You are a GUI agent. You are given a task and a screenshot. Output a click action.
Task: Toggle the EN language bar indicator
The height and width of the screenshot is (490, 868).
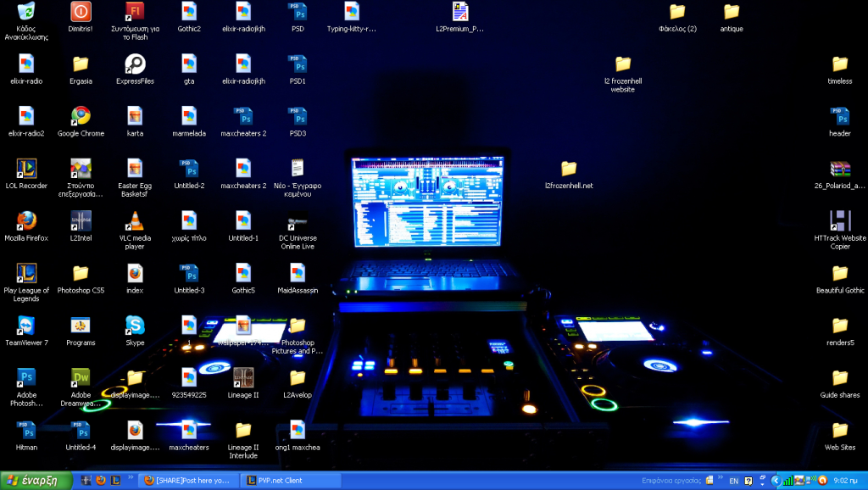pyautogui.click(x=734, y=481)
